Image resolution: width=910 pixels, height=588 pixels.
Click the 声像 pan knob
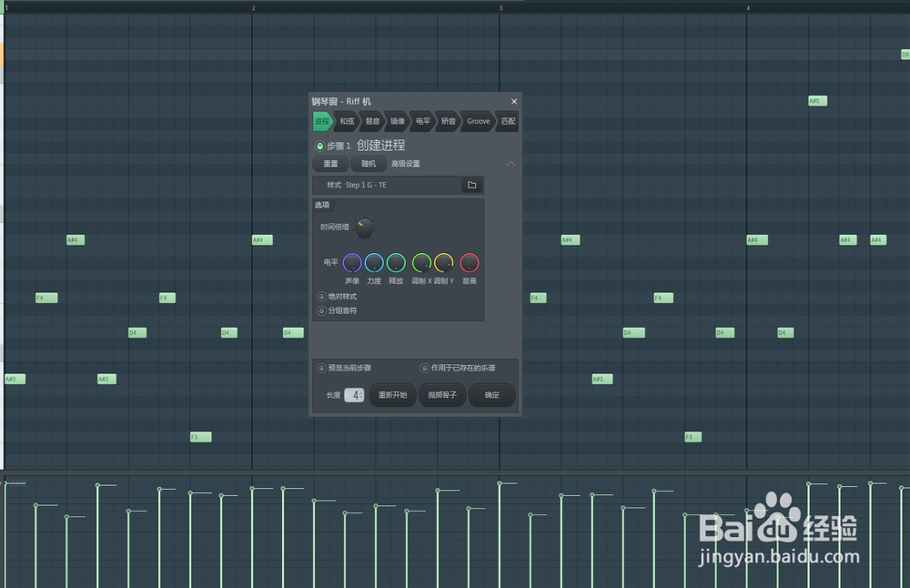pos(353,262)
